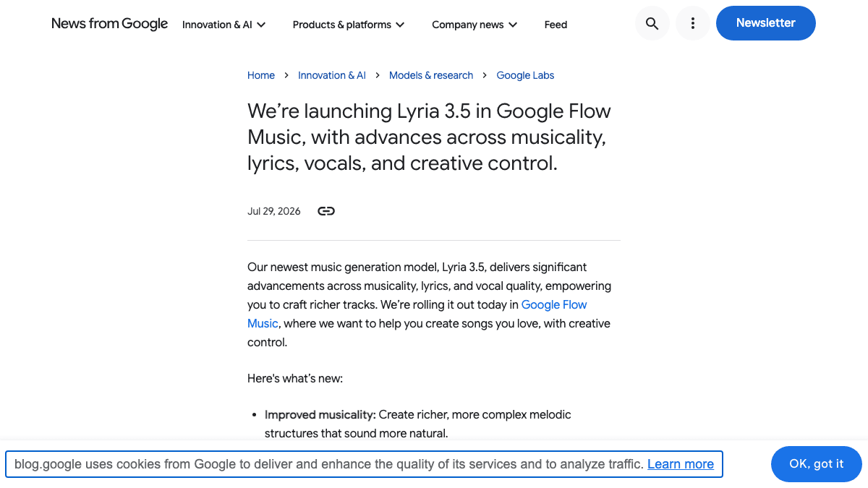Click the Newsletter button
The width and height of the screenshot is (868, 488).
(x=765, y=23)
